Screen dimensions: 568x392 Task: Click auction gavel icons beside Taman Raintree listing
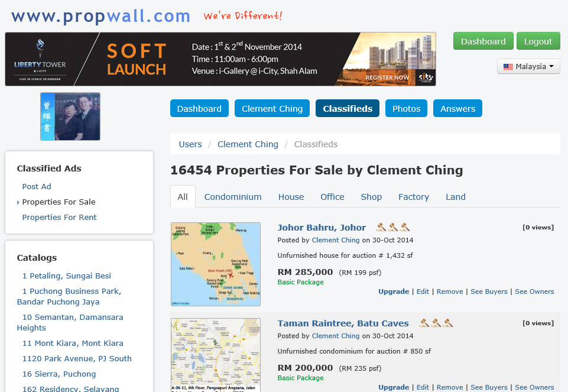click(436, 323)
